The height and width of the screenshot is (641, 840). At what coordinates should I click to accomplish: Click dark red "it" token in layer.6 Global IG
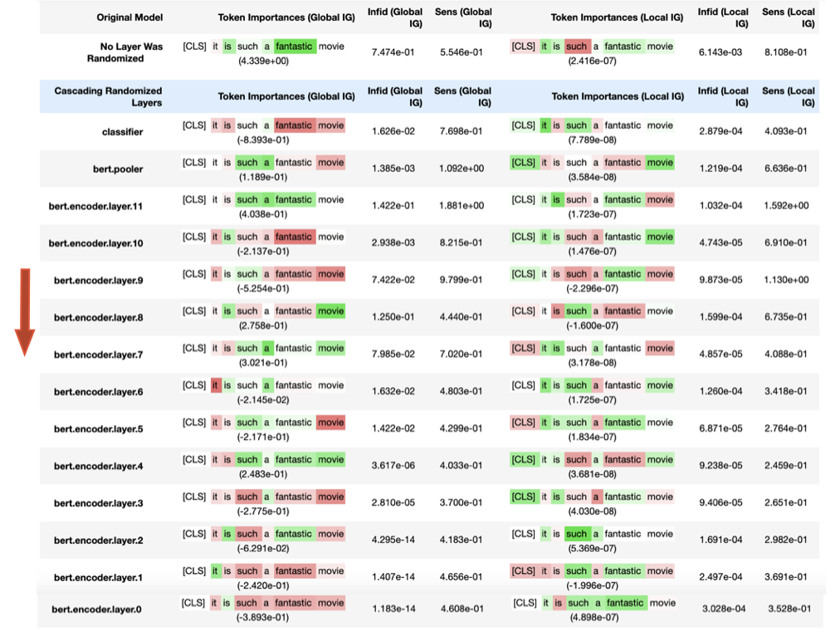pos(216,385)
